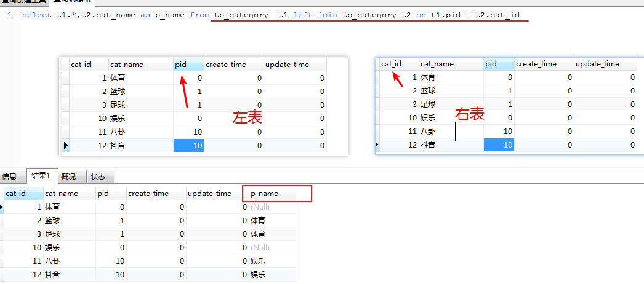Select highlighted pid cell in left table
Screen dimensions: 644x284
(188, 146)
